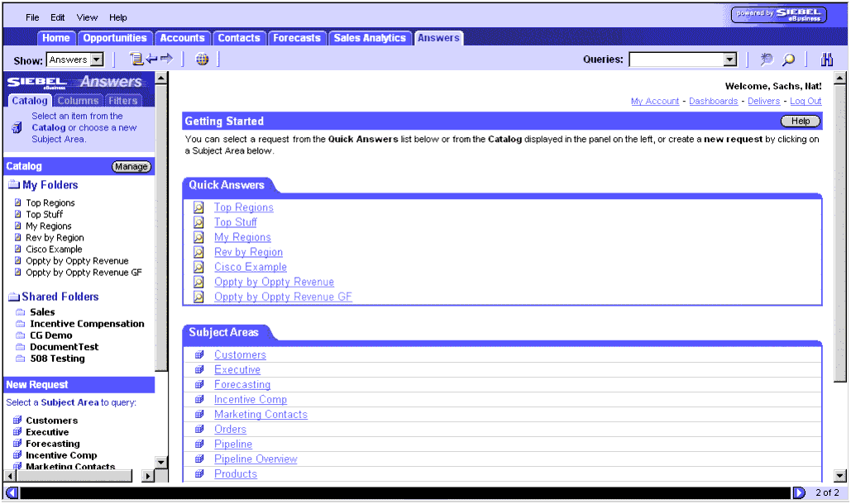
Task: Click the Forecasting cube icon under New Request
Action: [x=17, y=444]
